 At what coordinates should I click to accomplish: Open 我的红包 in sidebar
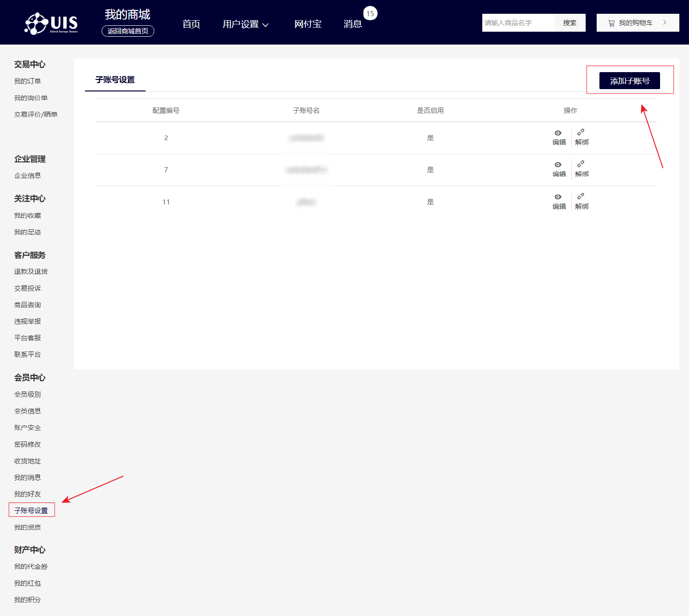[x=28, y=583]
